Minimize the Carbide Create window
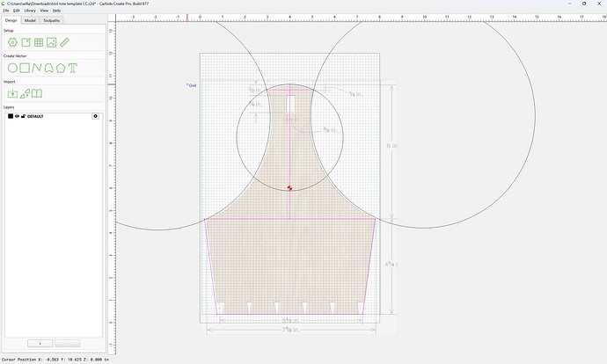The image size is (607, 364). [x=570, y=4]
